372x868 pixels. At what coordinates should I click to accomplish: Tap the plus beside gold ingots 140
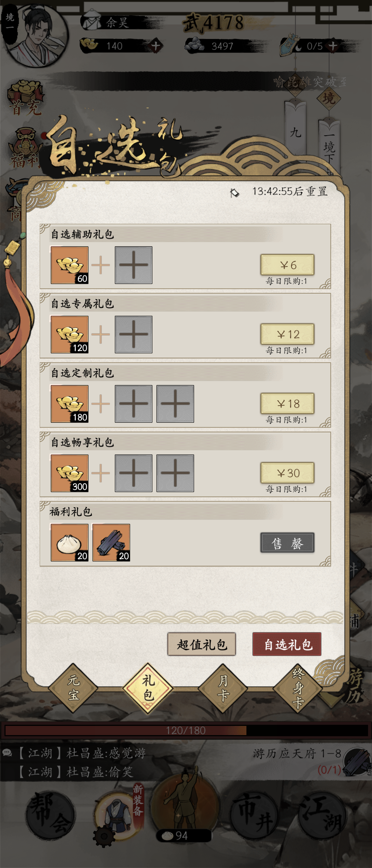pyautogui.click(x=156, y=46)
